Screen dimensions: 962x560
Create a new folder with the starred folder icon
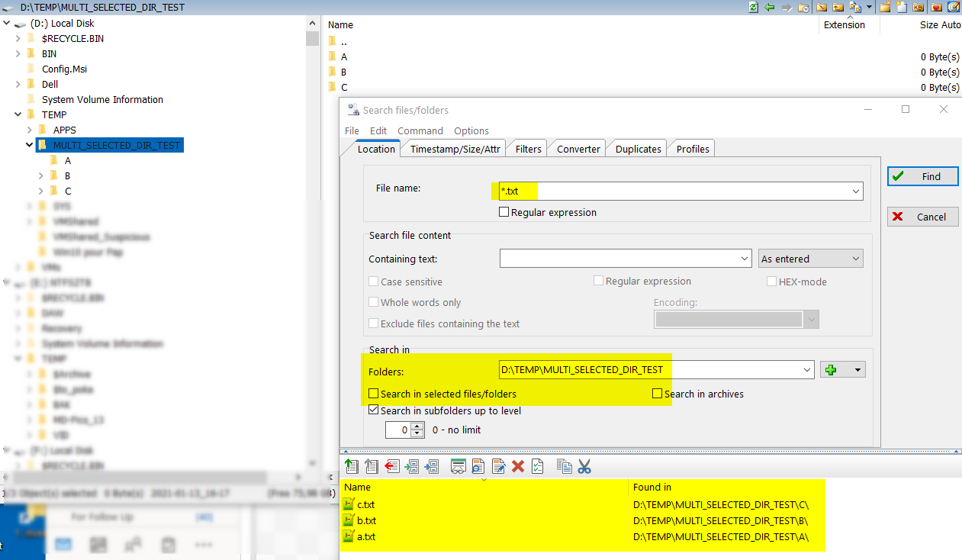(x=886, y=7)
